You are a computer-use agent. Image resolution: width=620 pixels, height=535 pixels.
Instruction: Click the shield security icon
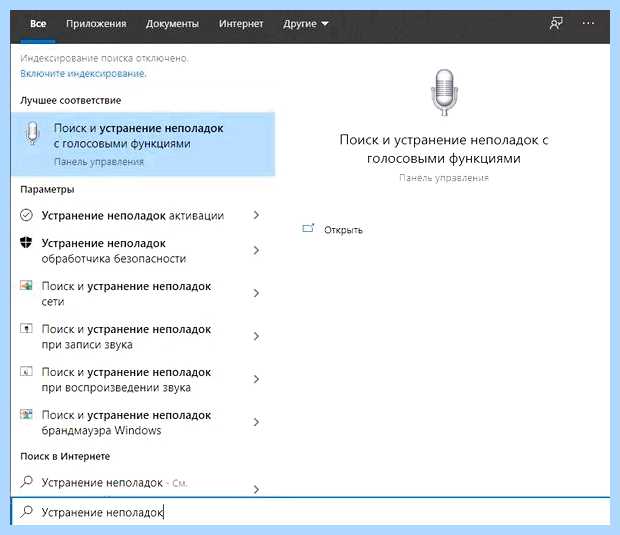click(x=26, y=242)
